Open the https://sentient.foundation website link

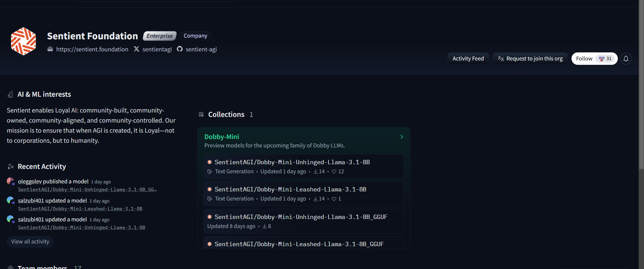pyautogui.click(x=92, y=49)
